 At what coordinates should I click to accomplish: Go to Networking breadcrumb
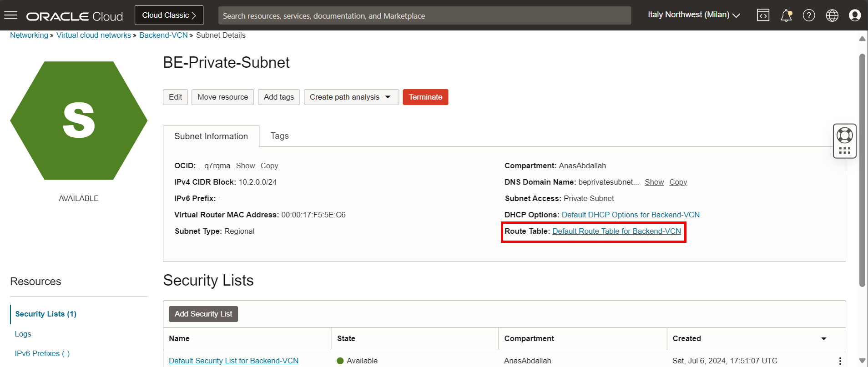coord(29,35)
